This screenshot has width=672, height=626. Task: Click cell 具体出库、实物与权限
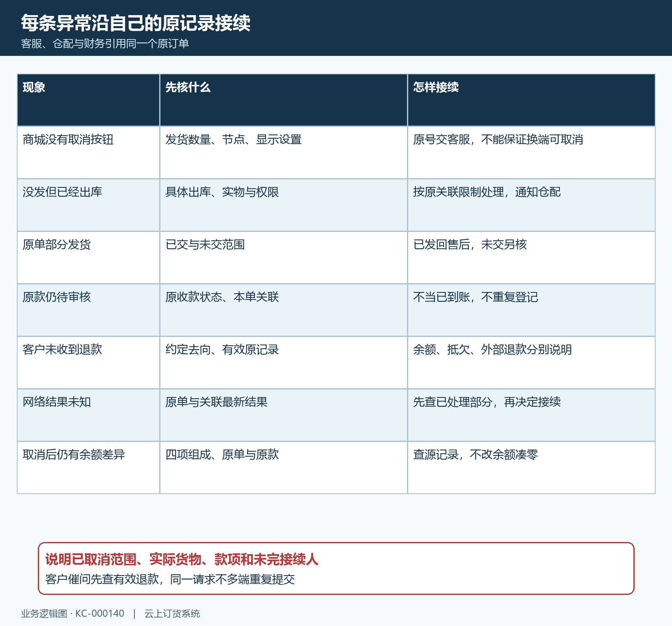(x=283, y=205)
